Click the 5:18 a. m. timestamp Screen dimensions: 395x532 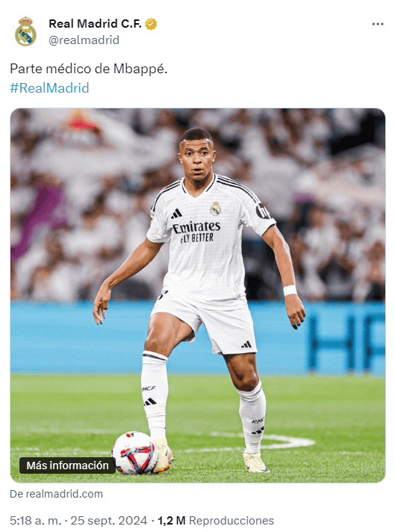[x=36, y=521]
